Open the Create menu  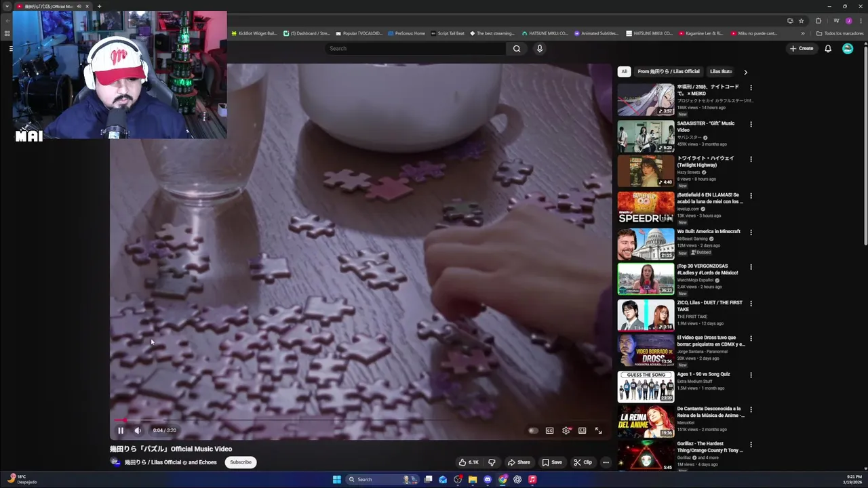pos(802,48)
